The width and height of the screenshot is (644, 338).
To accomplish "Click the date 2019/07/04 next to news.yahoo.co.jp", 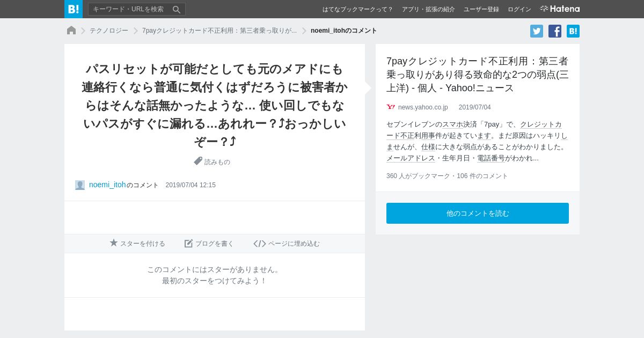I will (x=475, y=107).
